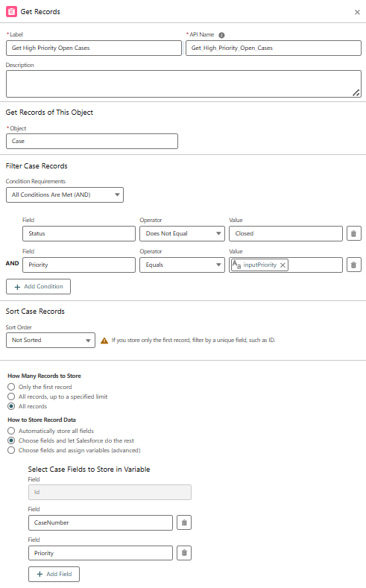Click the Label input field
Screen dimensions: 366x588
pyautogui.click(x=94, y=48)
